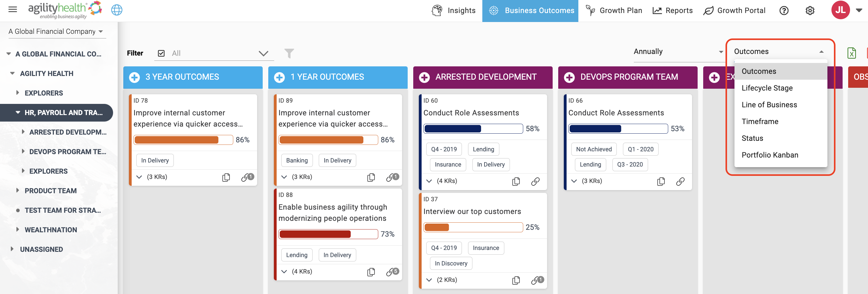Open the help question mark icon
Screen dimensions: 868x294
click(784, 11)
